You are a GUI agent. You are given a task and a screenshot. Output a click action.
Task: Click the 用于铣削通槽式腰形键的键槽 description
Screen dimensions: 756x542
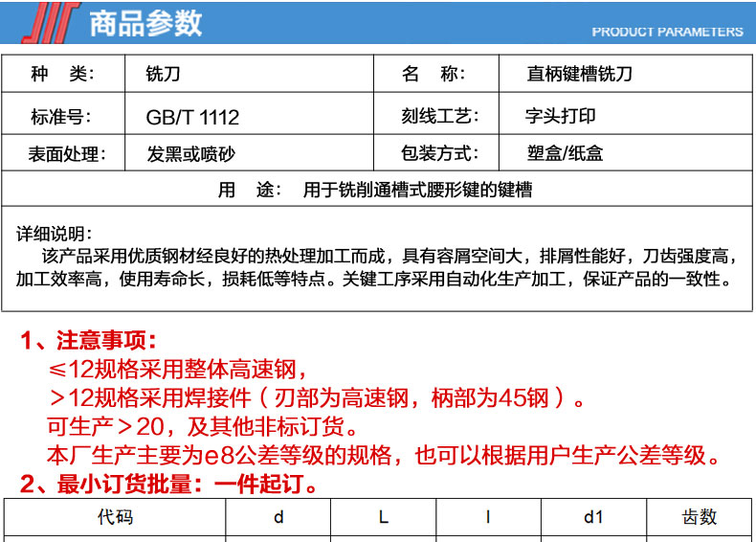click(417, 190)
